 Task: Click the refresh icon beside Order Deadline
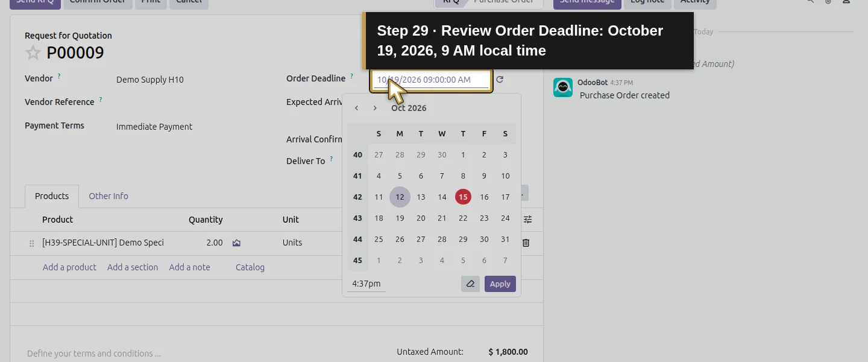tap(500, 80)
